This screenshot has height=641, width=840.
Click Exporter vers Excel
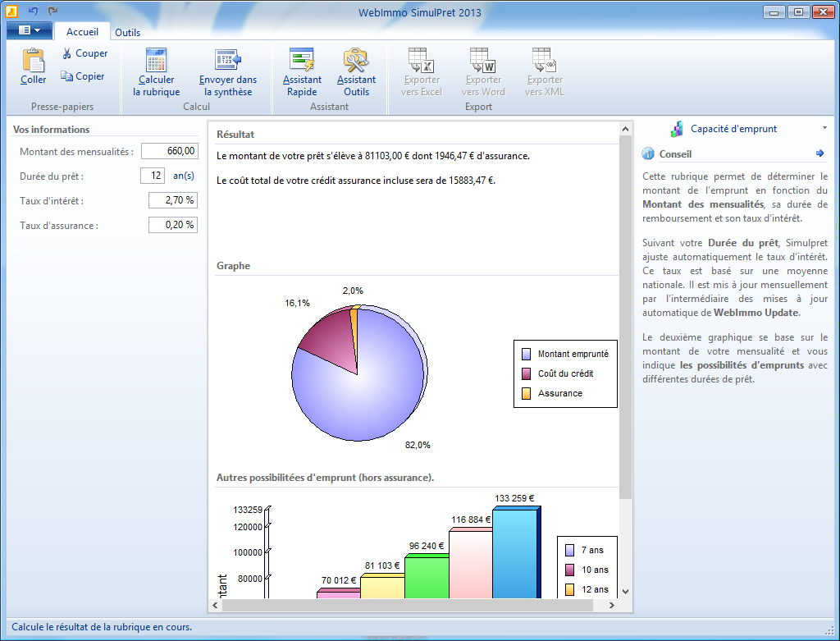422,72
